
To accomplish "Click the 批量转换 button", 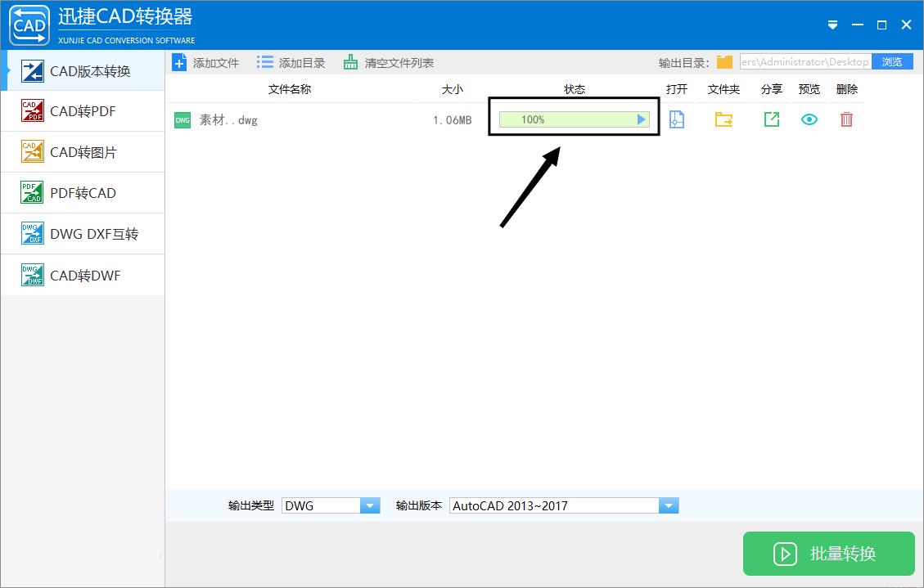I will pos(828,554).
